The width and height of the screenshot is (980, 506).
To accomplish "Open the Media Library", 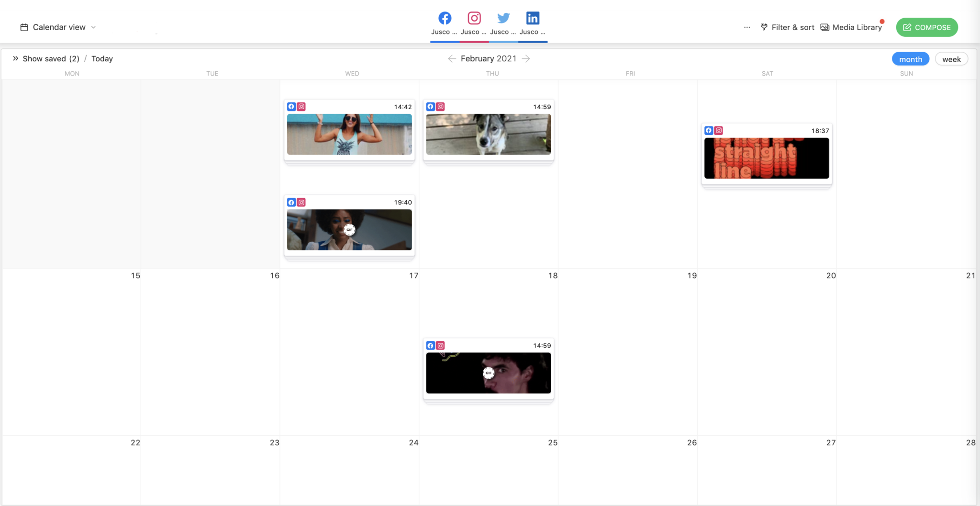I will 851,27.
